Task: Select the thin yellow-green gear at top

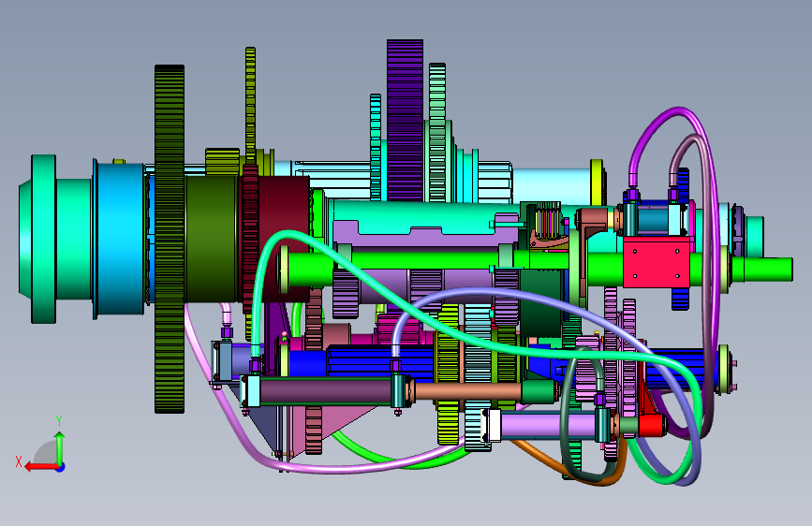Action: click(251, 104)
